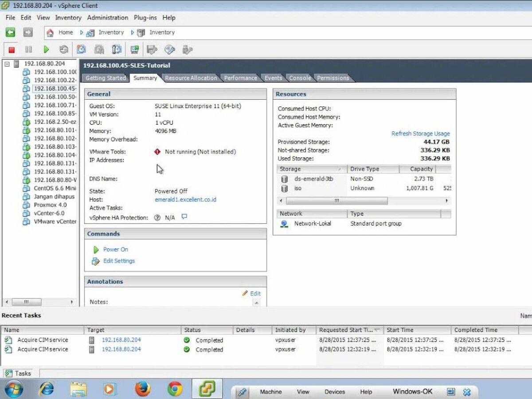Click the Drive Type column header
The width and height of the screenshot is (532, 399).
[x=373, y=169]
